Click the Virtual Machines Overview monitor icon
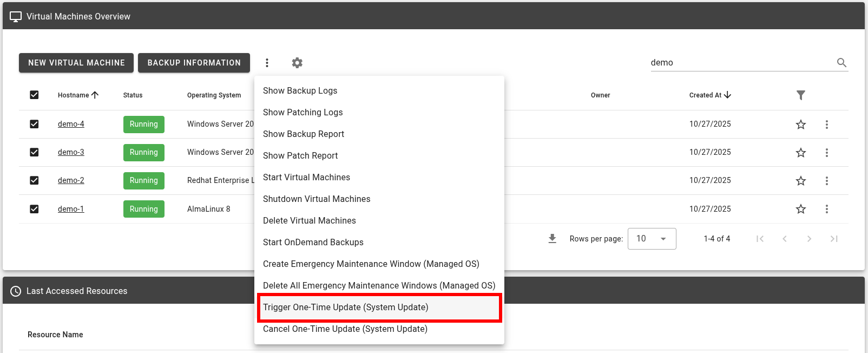This screenshot has width=868, height=353. (16, 17)
